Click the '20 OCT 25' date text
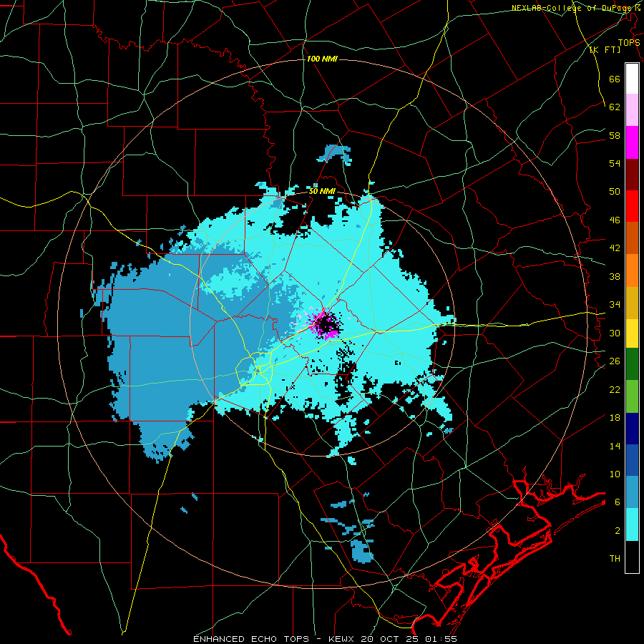Viewport: 644px width, 644px height. [x=389, y=639]
